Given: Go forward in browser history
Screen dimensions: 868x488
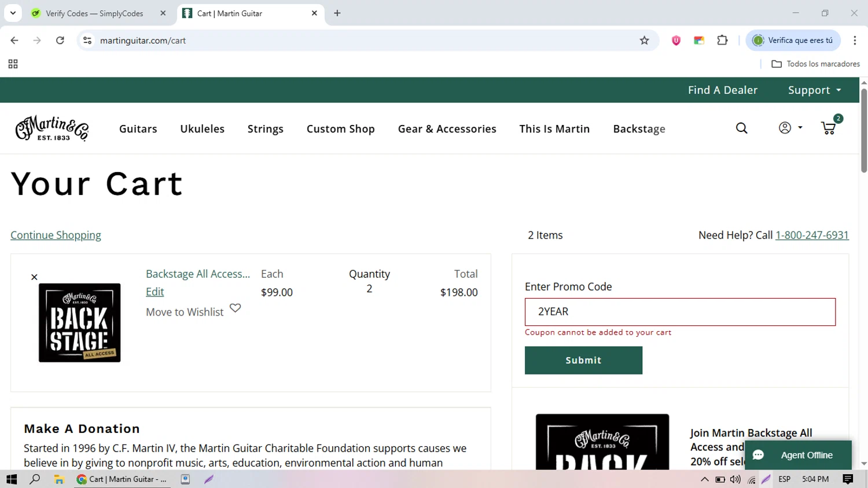Looking at the screenshot, I should coord(37,41).
